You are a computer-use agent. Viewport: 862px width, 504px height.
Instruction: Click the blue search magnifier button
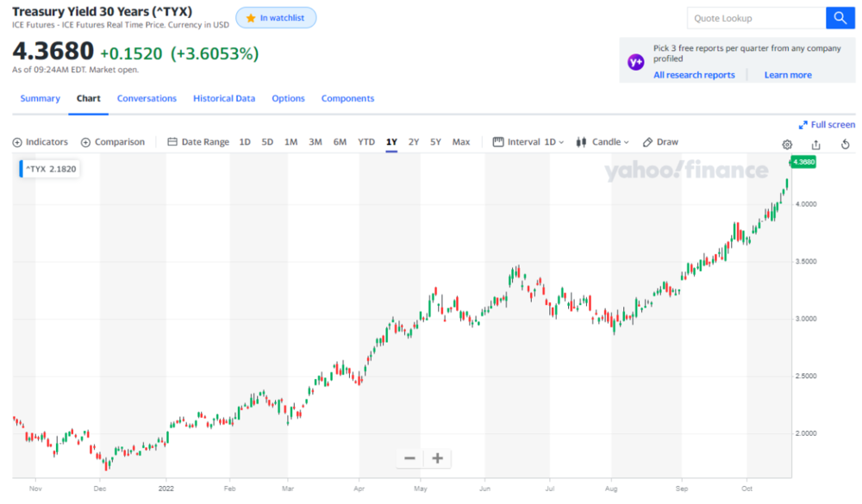click(x=840, y=18)
